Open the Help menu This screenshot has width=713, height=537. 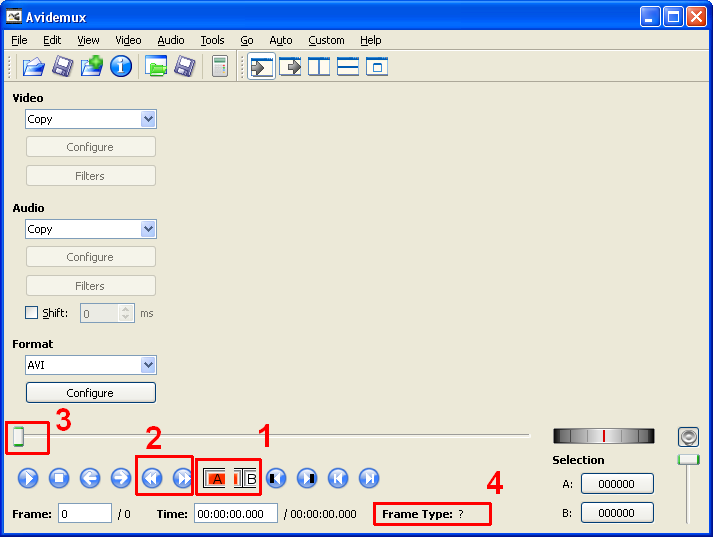371,40
